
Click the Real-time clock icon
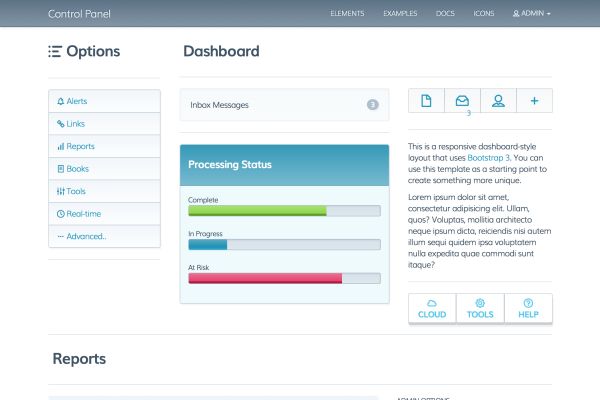(60, 214)
